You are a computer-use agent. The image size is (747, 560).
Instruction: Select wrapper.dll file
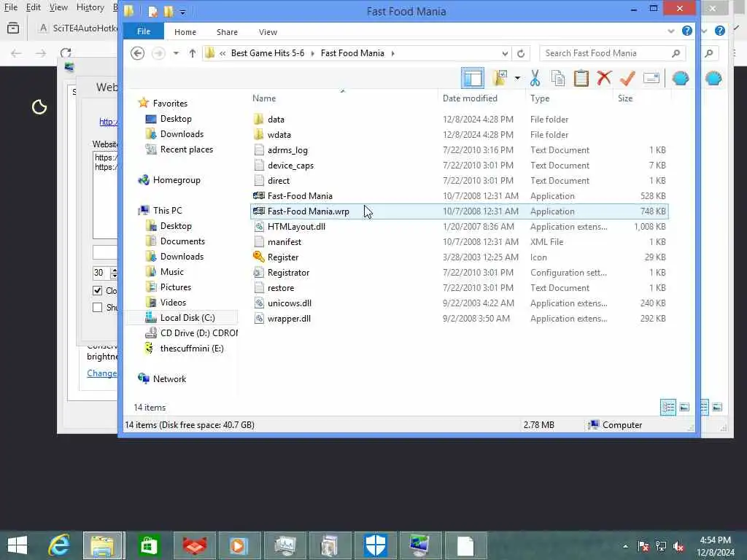click(460, 319)
